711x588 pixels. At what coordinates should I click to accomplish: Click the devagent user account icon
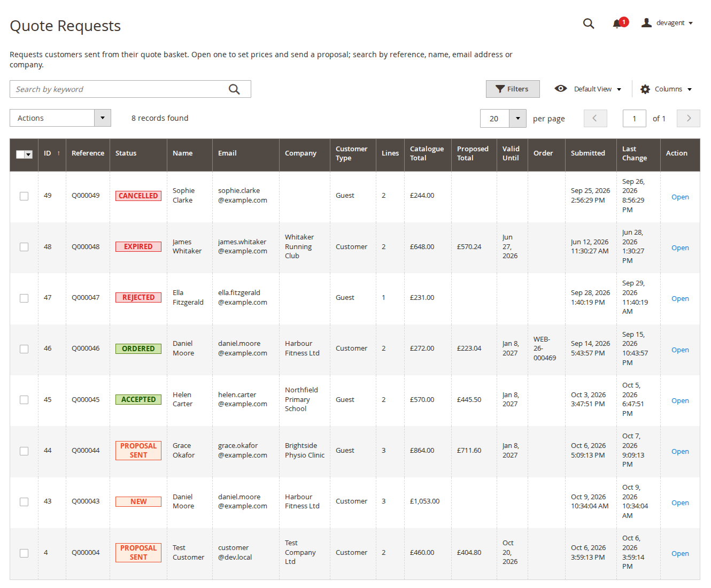646,22
